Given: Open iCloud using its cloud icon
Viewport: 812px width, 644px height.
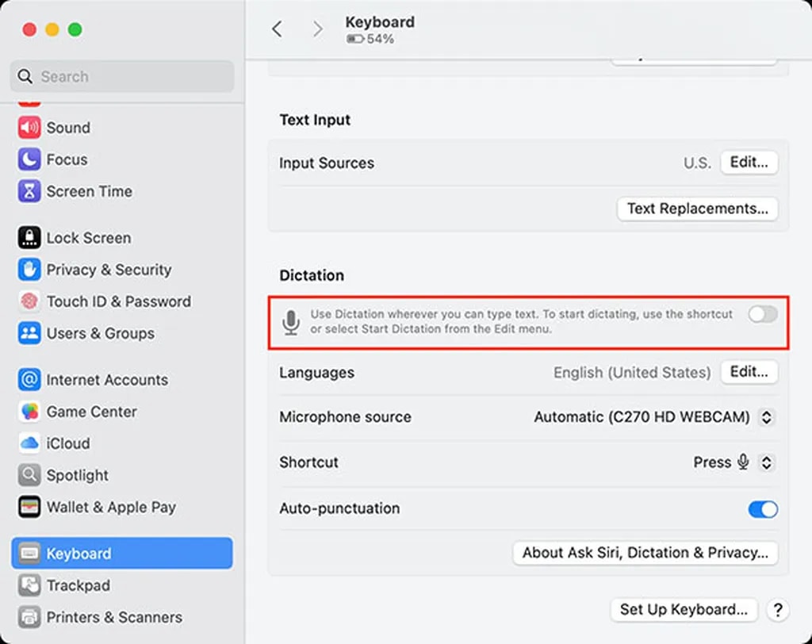Looking at the screenshot, I should coord(29,443).
